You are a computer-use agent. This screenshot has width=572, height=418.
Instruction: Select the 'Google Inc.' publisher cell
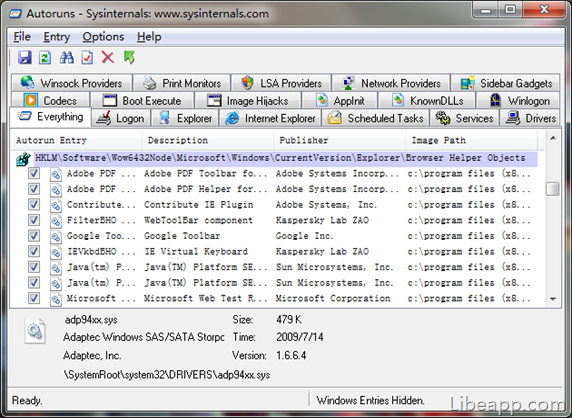(304, 236)
